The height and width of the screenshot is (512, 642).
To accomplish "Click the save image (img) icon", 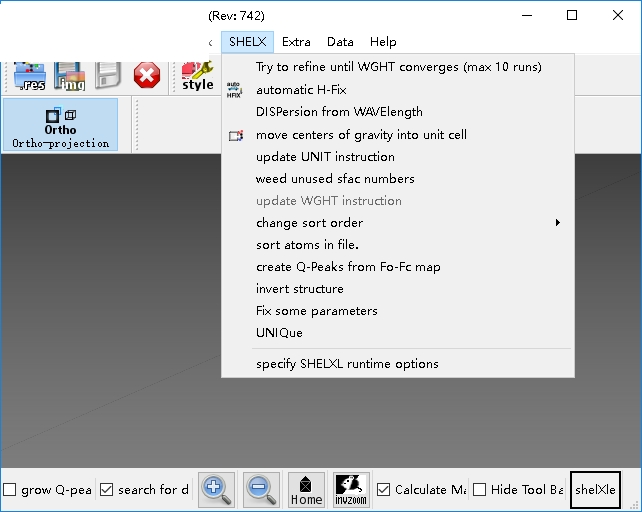I will [x=69, y=76].
